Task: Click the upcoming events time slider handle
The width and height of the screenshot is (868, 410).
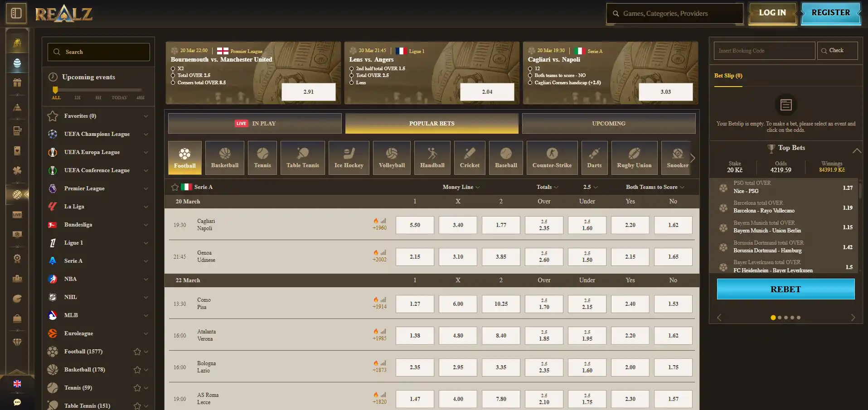Action: click(x=55, y=90)
